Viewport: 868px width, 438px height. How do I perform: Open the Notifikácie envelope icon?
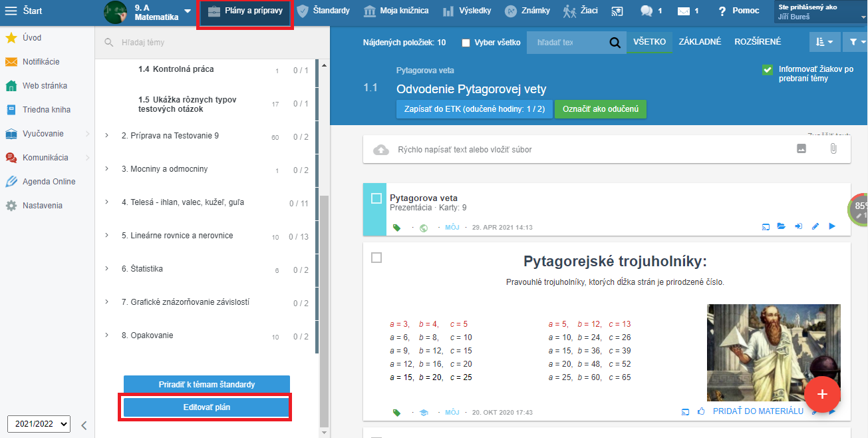click(x=11, y=62)
